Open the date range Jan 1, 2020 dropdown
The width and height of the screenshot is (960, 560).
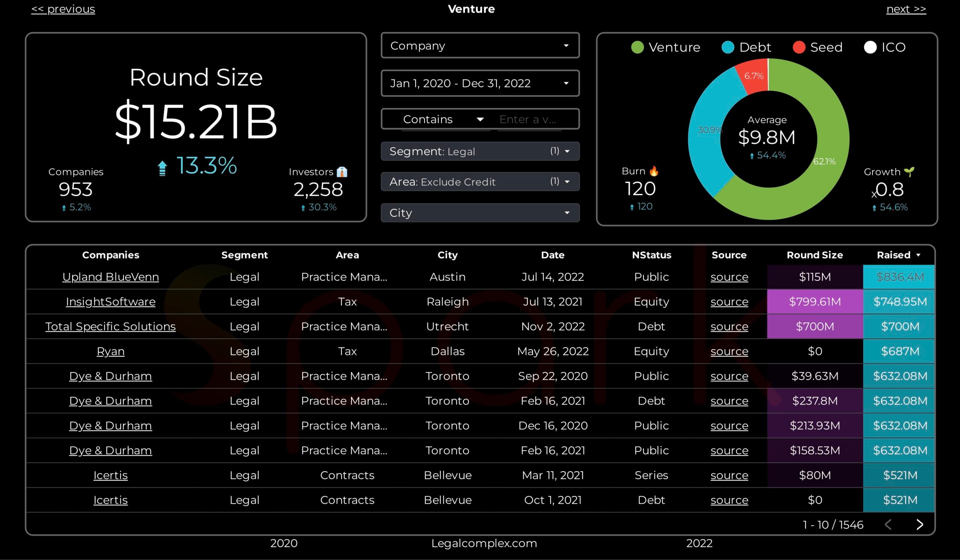[x=480, y=83]
